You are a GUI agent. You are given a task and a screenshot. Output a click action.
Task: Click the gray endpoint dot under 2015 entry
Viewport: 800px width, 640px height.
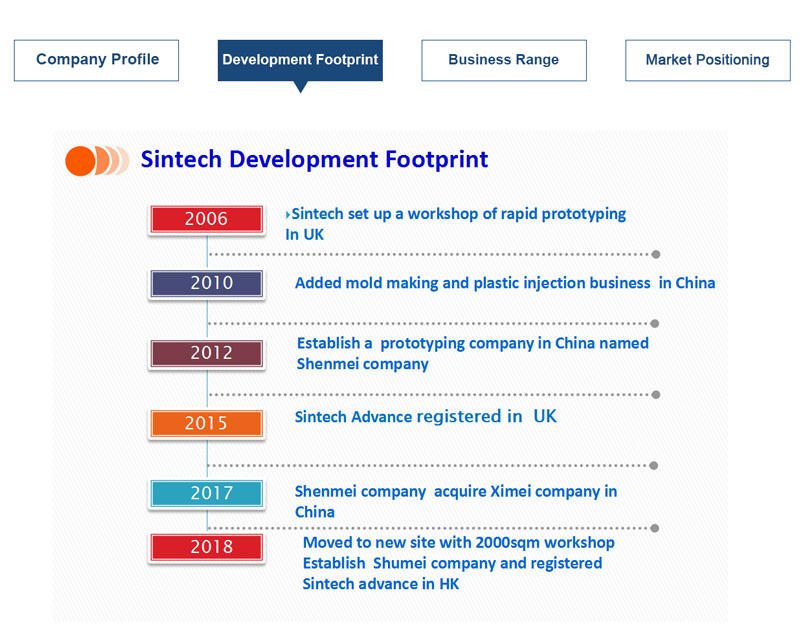pos(654,465)
